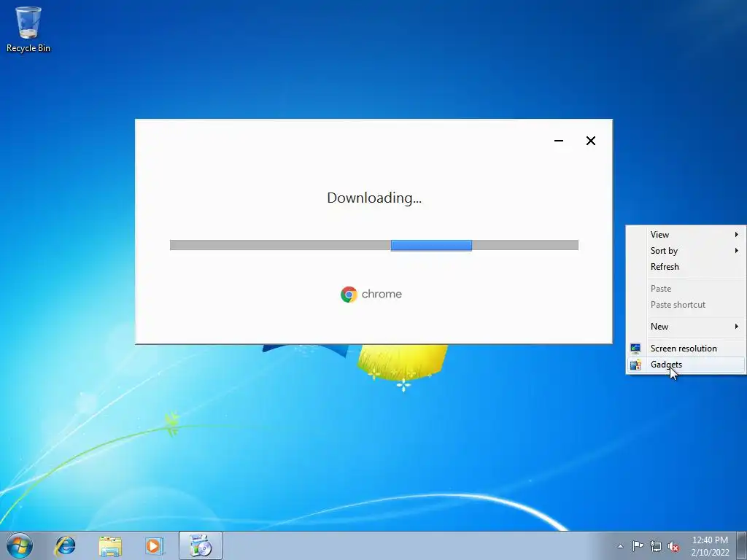Image resolution: width=747 pixels, height=560 pixels.
Task: Click the arrow beside View
Action: pyautogui.click(x=737, y=234)
